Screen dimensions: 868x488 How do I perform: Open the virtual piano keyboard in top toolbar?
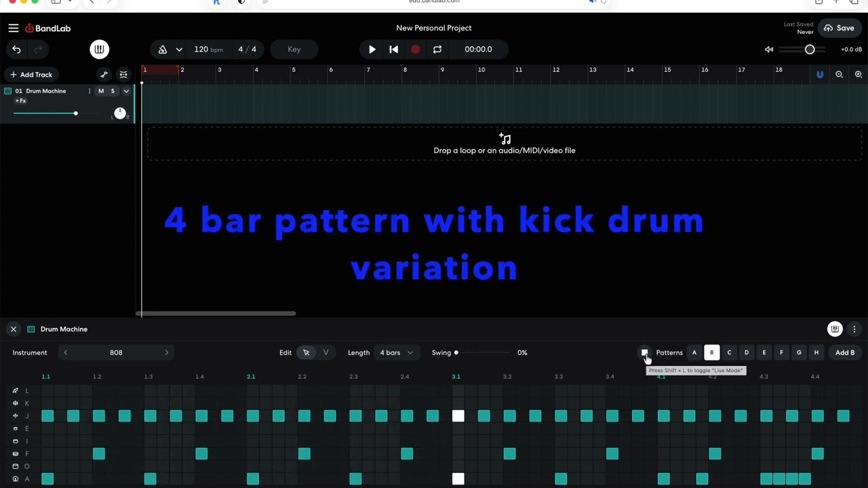(x=99, y=49)
